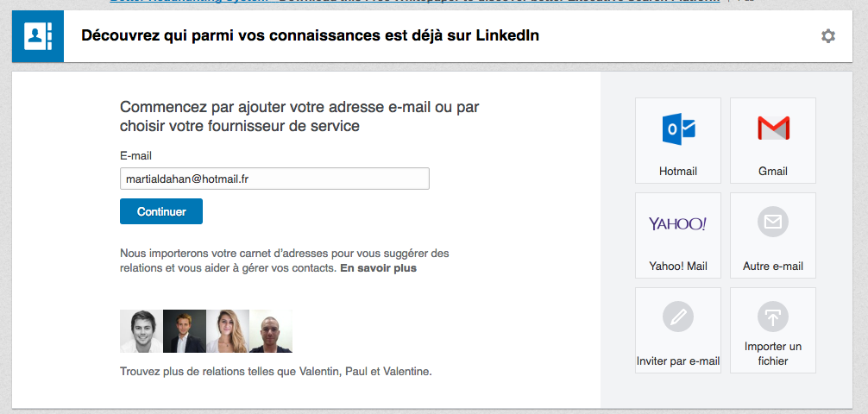This screenshot has height=414, width=868.
Task: Select the Gmail envelope icon
Action: pyautogui.click(x=772, y=129)
